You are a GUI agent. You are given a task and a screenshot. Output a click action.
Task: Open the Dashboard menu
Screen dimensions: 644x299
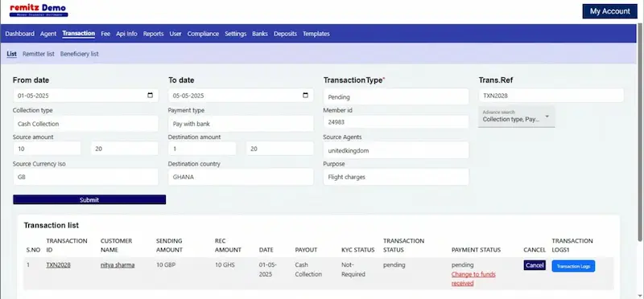click(19, 34)
